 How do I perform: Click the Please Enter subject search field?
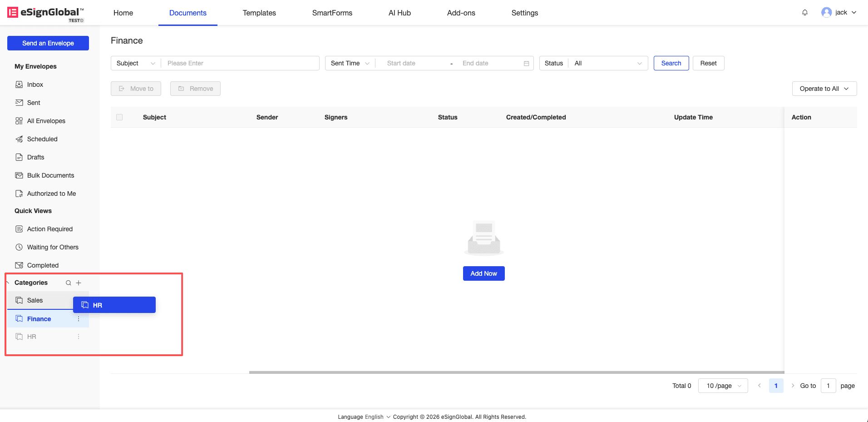pyautogui.click(x=241, y=64)
